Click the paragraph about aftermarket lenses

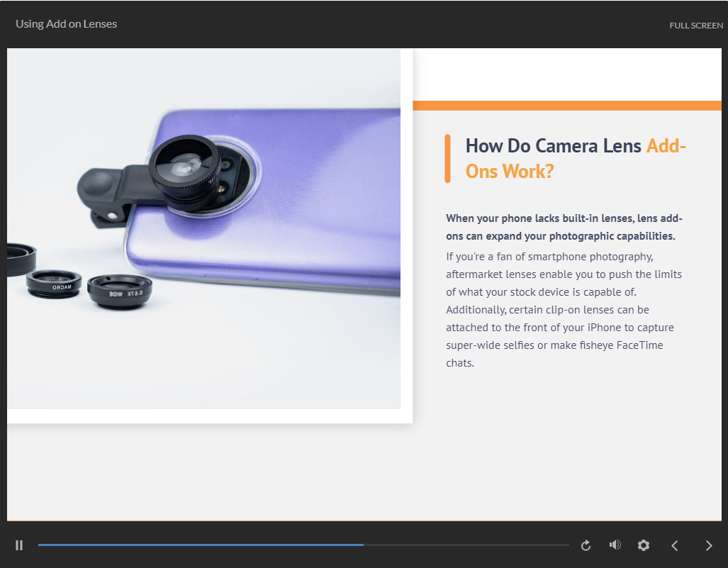[564, 309]
